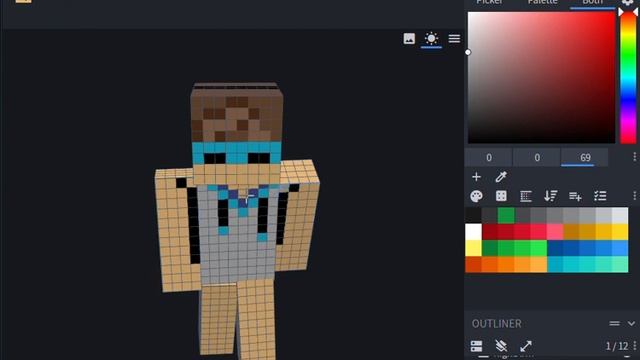This screenshot has height=360, width=640.
Task: Select the pale yellow palette swatch
Action: point(473,248)
